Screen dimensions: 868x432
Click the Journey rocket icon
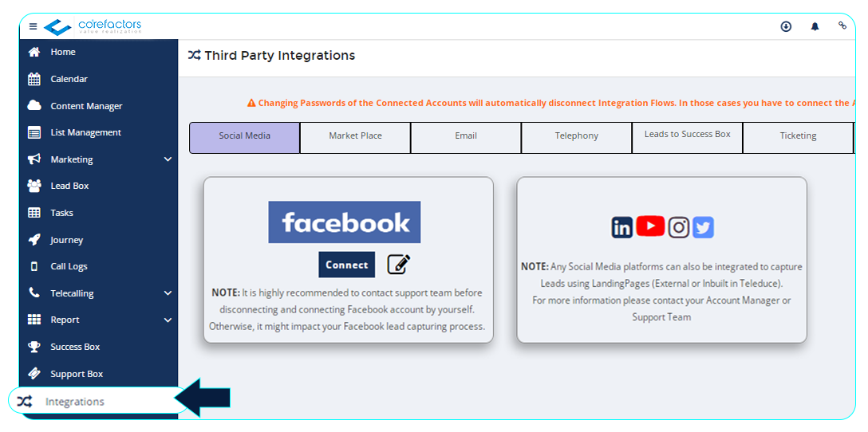34,240
